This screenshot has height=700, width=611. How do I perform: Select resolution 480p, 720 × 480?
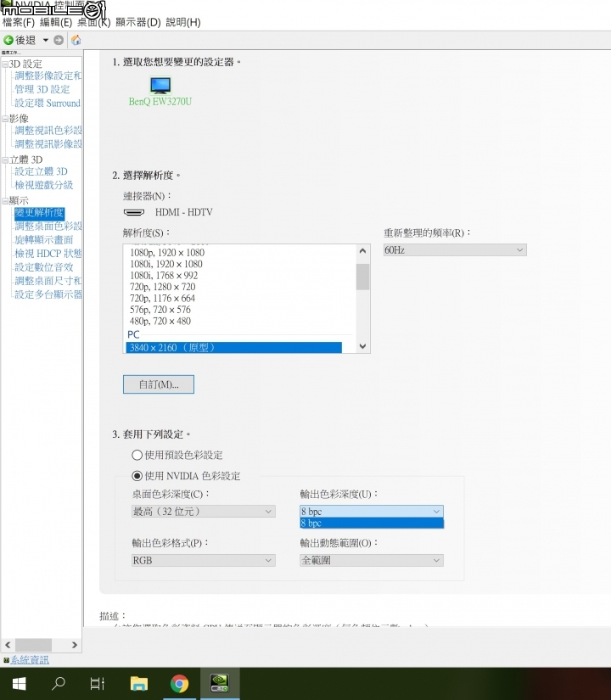pyautogui.click(x=160, y=322)
